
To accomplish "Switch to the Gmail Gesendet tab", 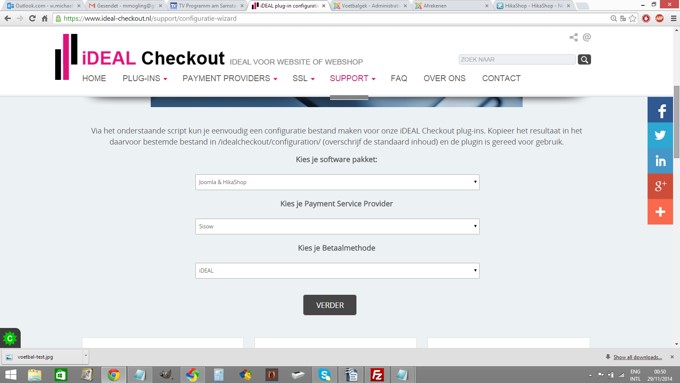I will (124, 6).
